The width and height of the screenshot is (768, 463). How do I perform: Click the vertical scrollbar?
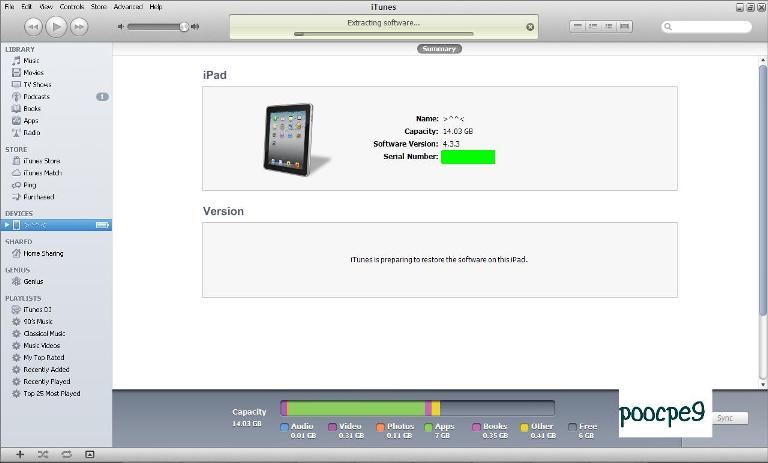click(x=763, y=191)
